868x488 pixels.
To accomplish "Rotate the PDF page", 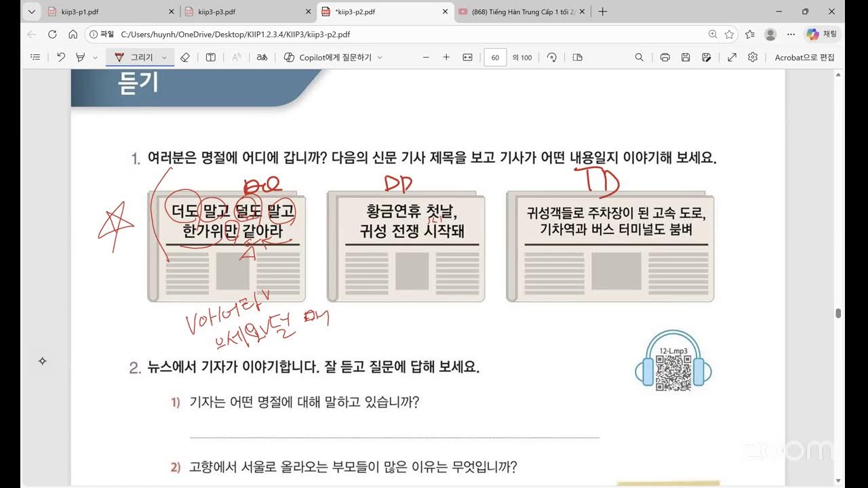I will [552, 58].
